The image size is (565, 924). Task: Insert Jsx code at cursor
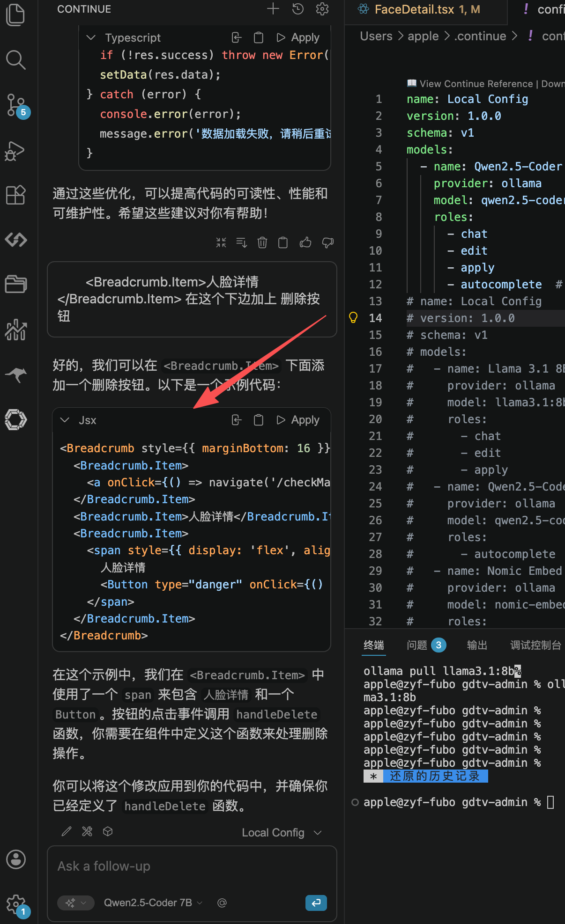pos(237,420)
